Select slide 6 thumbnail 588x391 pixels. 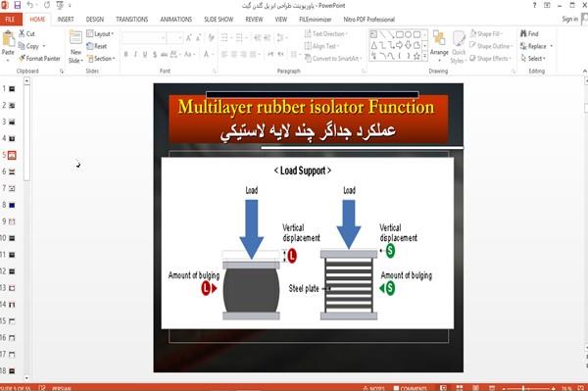point(12,171)
